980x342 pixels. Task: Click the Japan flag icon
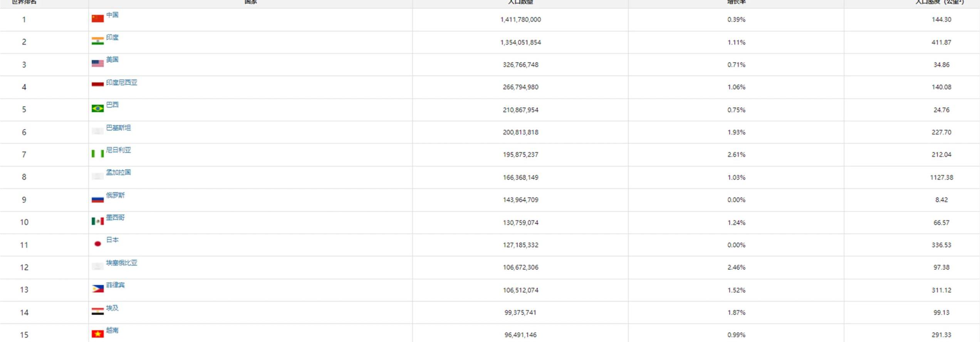(x=97, y=244)
